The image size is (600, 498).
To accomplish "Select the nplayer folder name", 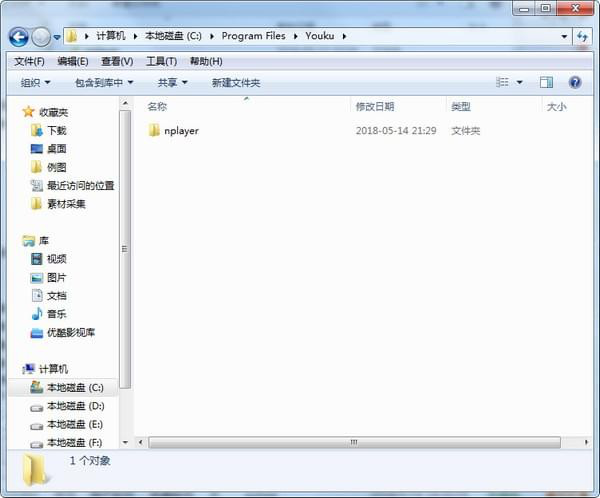I will pyautogui.click(x=181, y=131).
